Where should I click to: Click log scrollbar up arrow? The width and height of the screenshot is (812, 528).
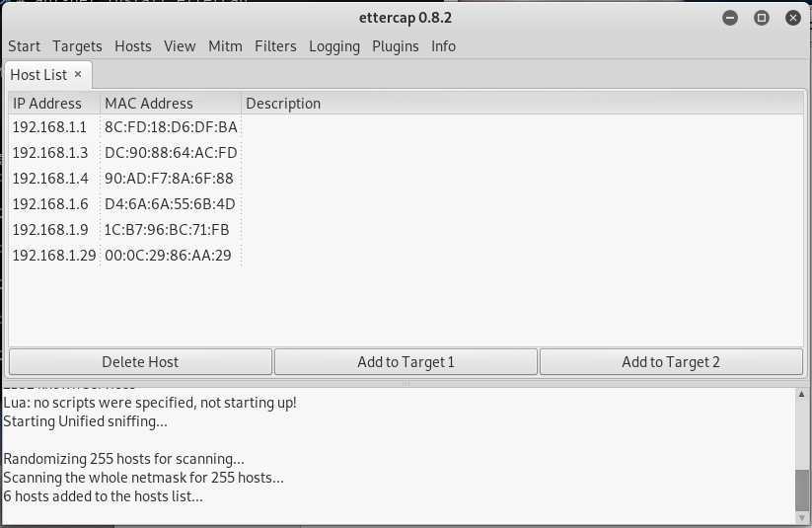[802, 395]
